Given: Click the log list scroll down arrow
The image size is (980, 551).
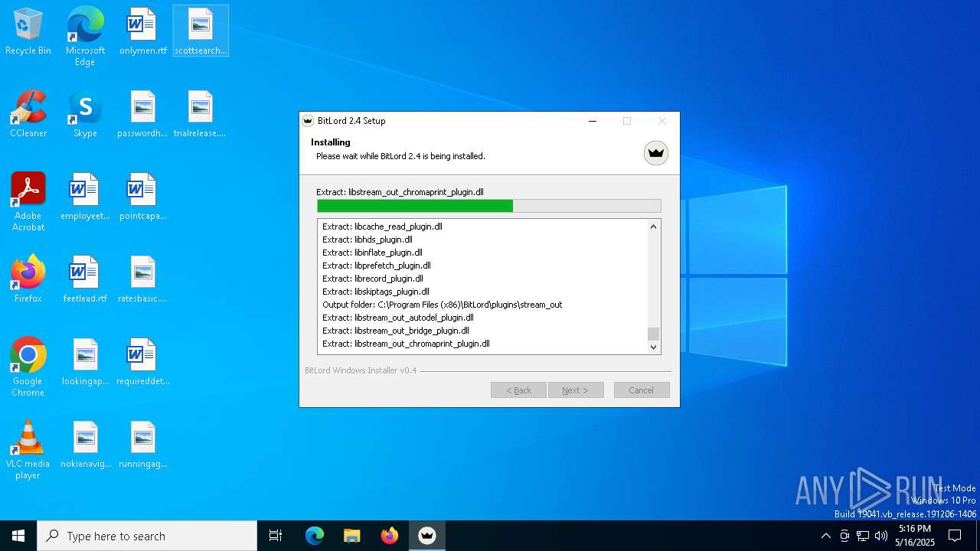Looking at the screenshot, I should click(653, 347).
